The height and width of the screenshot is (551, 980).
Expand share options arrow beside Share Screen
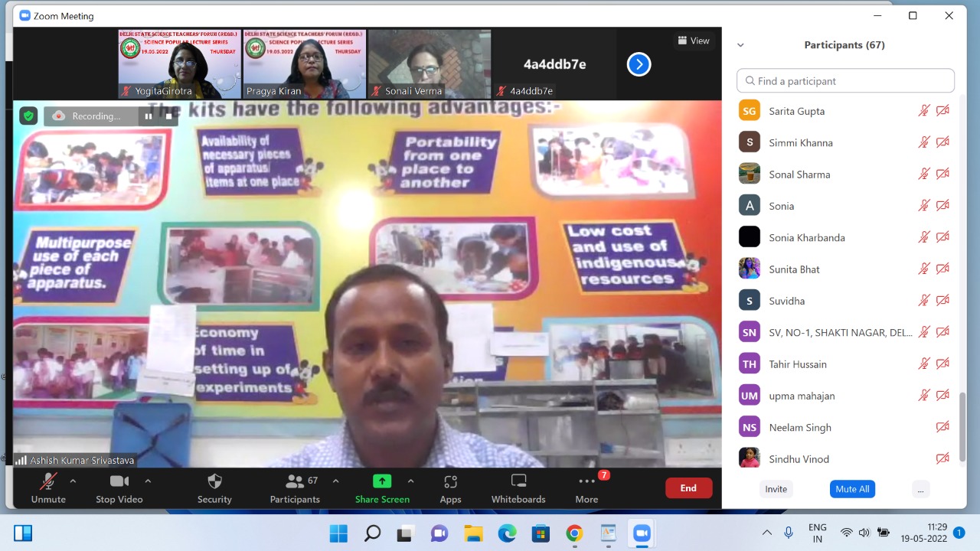click(x=410, y=481)
